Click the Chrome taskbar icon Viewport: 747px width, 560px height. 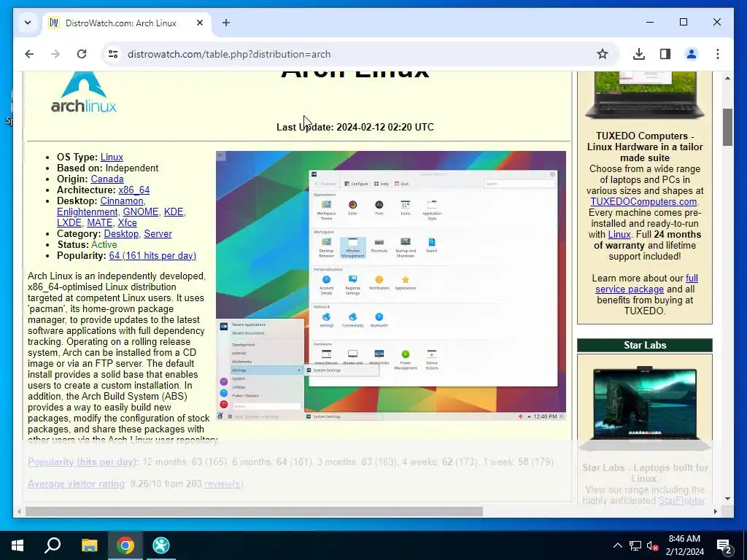[x=125, y=545]
